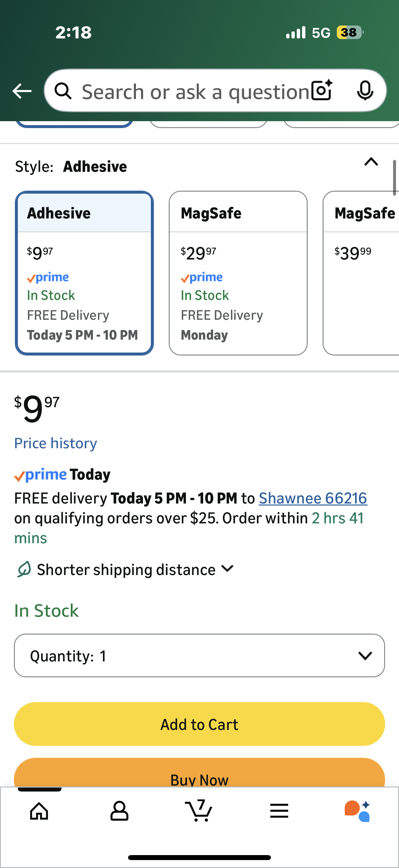Tap the camera lens search icon
This screenshot has width=399, height=868.
[322, 91]
